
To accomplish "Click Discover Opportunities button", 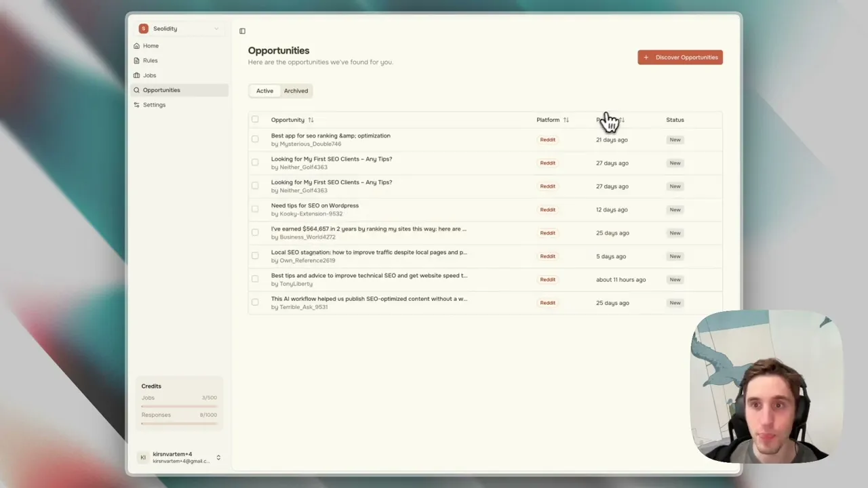I will tap(680, 58).
